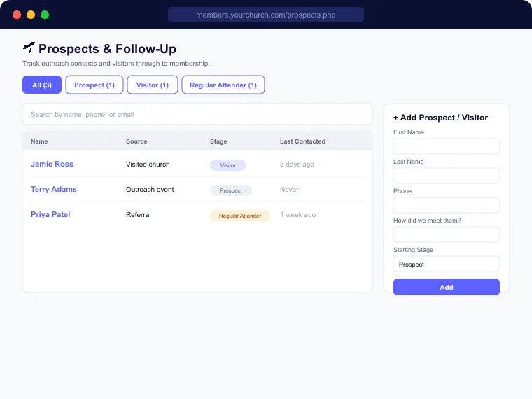Click the yellow minimize window dot
Screen dimensions: 532x399
coord(31,15)
